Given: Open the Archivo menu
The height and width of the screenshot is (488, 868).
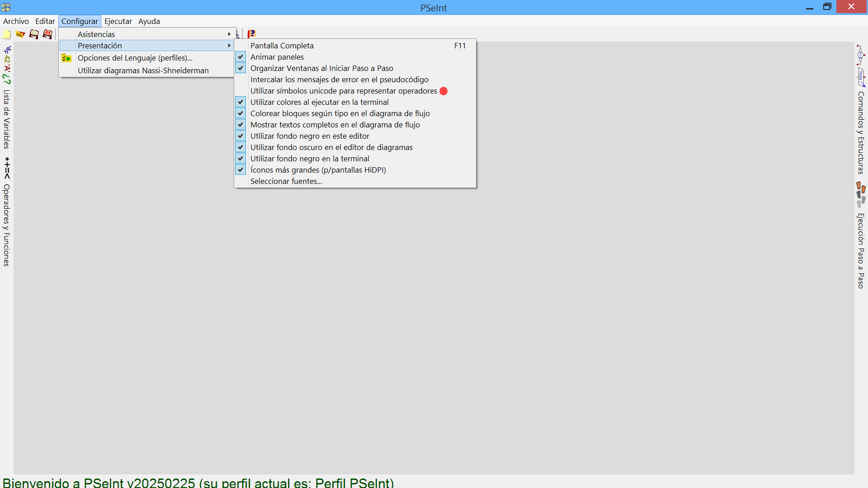Looking at the screenshot, I should (x=16, y=21).
